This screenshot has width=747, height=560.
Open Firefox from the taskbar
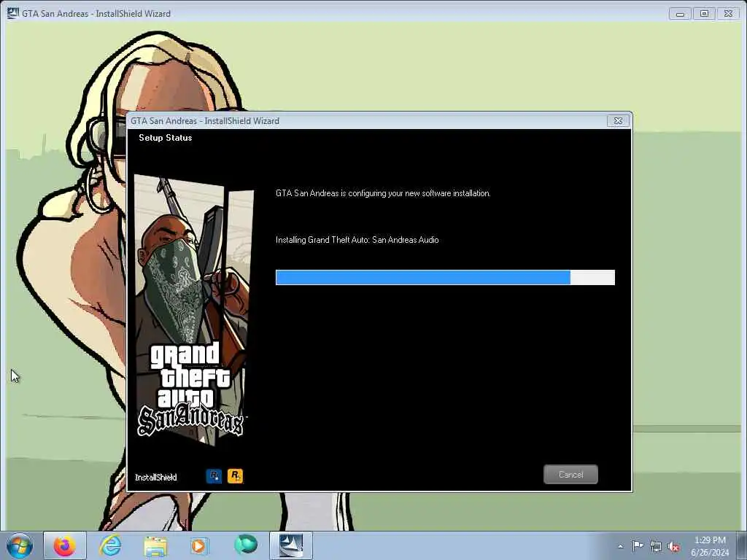65,545
